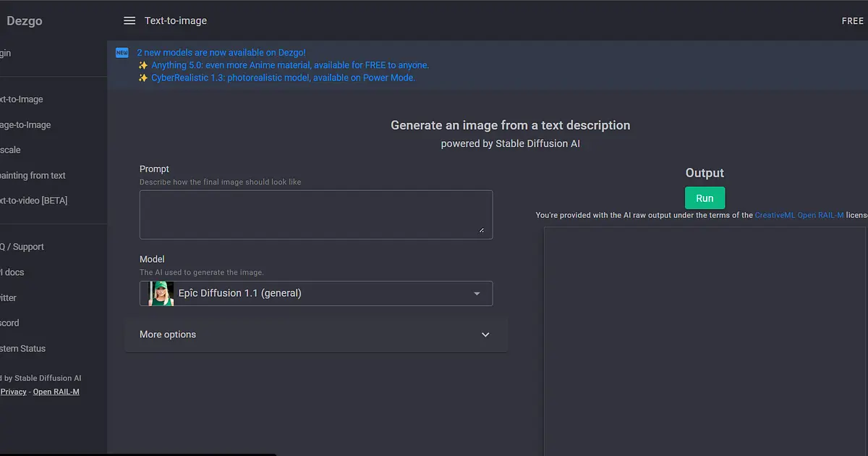
Task: Open System Status sidebar item
Action: (x=22, y=348)
